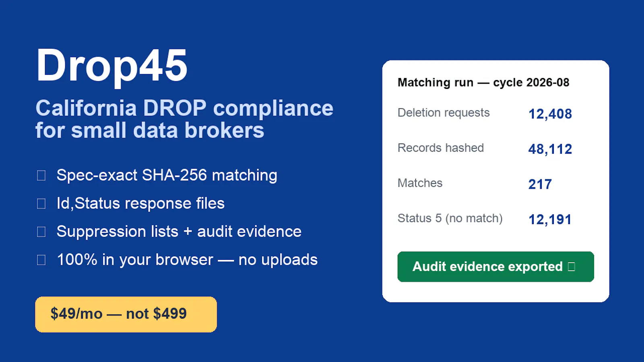
Task: Click the 12,408 deletion requests value
Action: point(550,114)
